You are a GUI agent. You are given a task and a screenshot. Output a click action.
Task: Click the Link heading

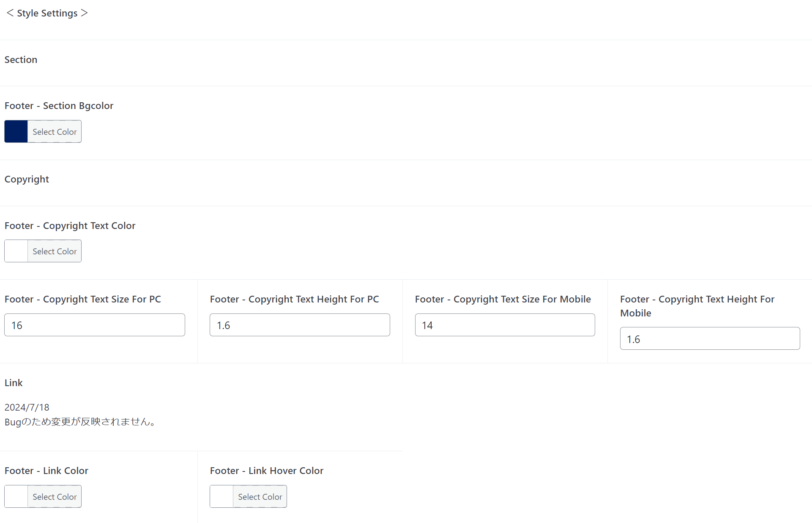click(14, 383)
